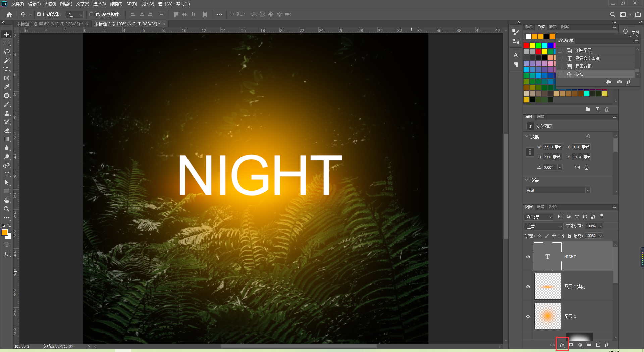
Task: Collapse the 变换 section
Action: [x=527, y=136]
